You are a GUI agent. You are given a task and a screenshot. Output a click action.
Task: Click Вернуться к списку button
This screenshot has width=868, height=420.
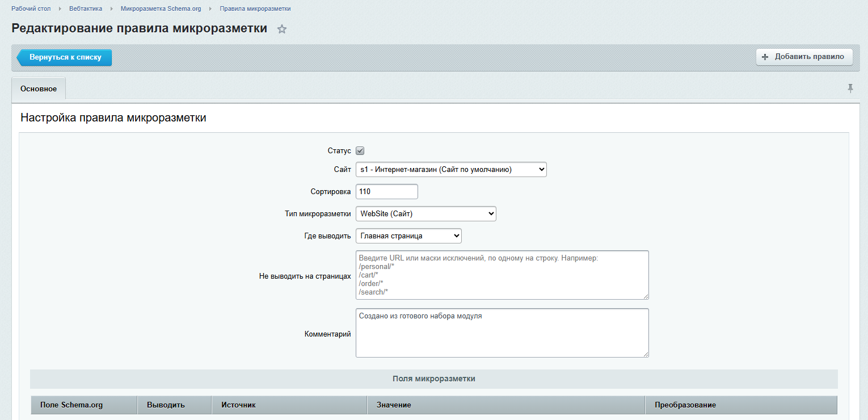(x=64, y=57)
